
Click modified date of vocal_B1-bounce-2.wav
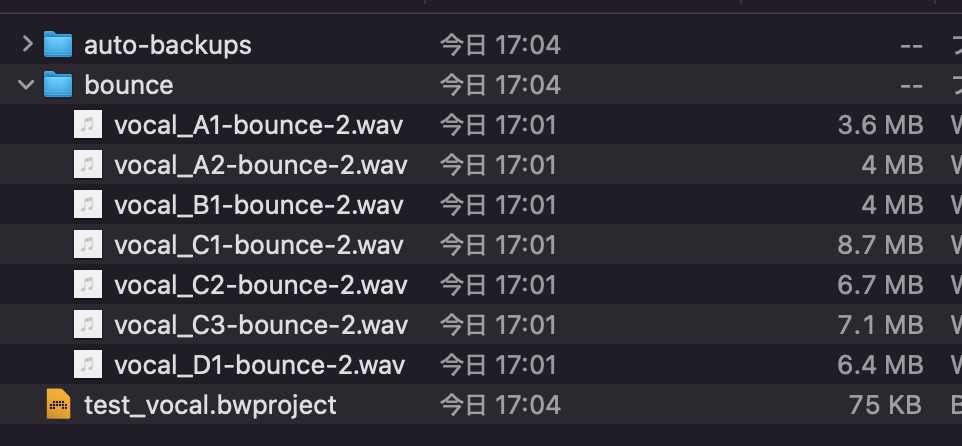click(x=498, y=205)
